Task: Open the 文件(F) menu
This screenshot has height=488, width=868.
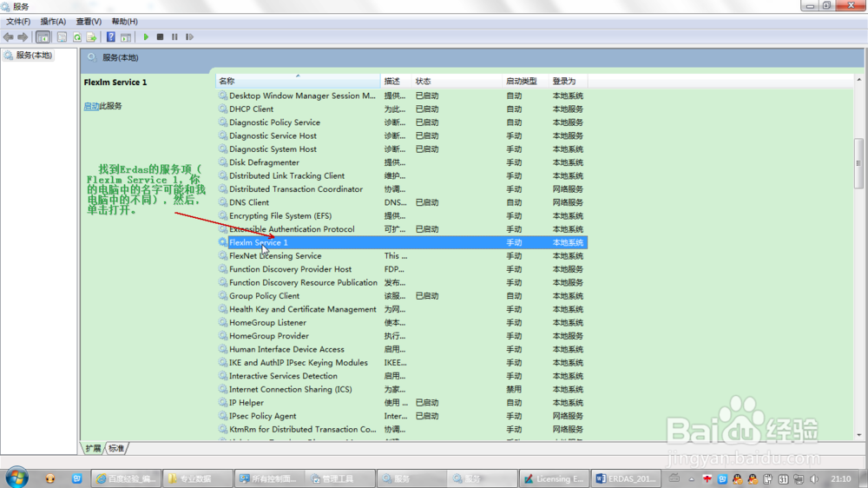Action: [18, 22]
